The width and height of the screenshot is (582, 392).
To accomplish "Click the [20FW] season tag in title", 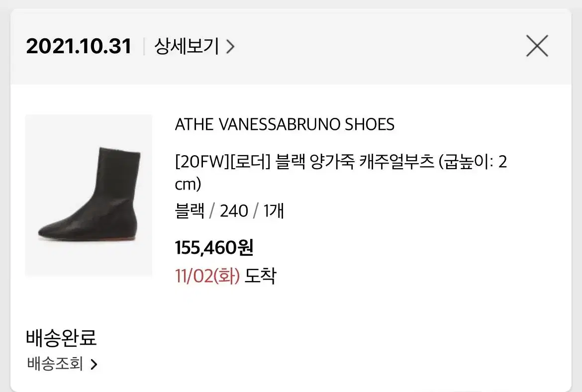I will click(202, 162).
